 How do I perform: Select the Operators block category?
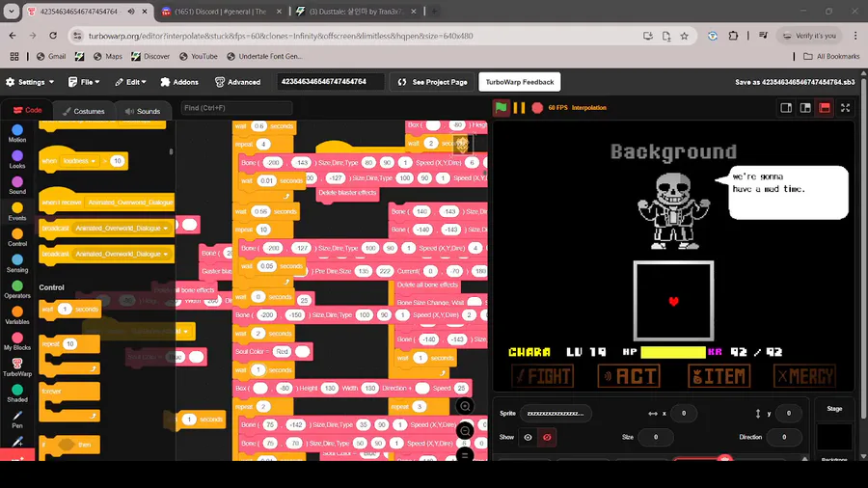click(17, 289)
